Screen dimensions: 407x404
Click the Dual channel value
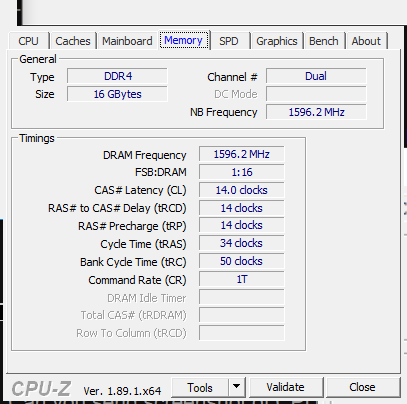click(316, 76)
